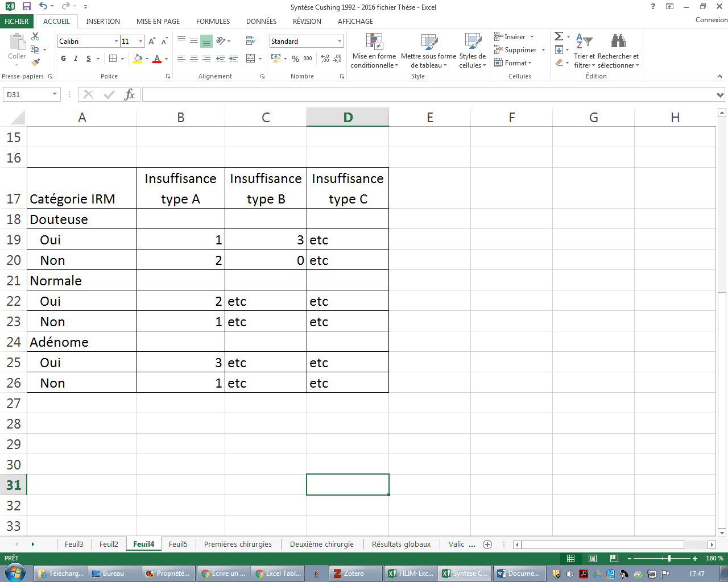
Task: Click the increase font size icon
Action: (x=152, y=41)
